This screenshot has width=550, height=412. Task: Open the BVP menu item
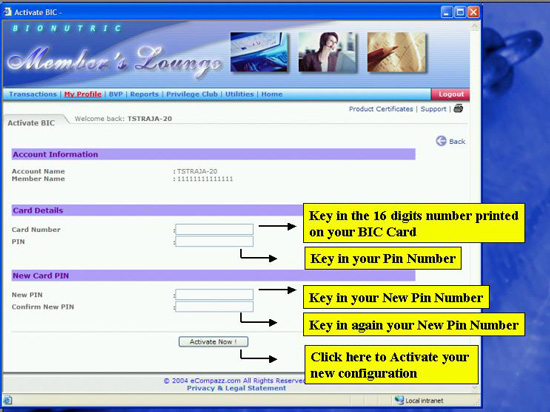116,94
